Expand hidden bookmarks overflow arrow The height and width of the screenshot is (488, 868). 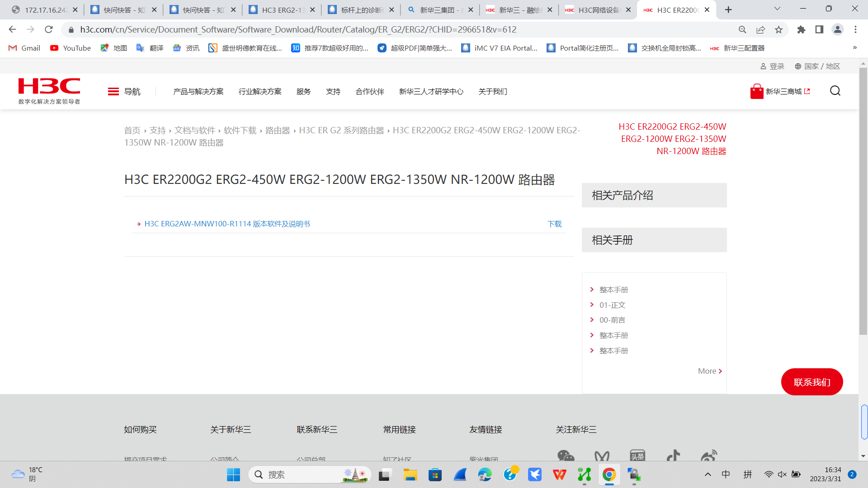tap(854, 48)
